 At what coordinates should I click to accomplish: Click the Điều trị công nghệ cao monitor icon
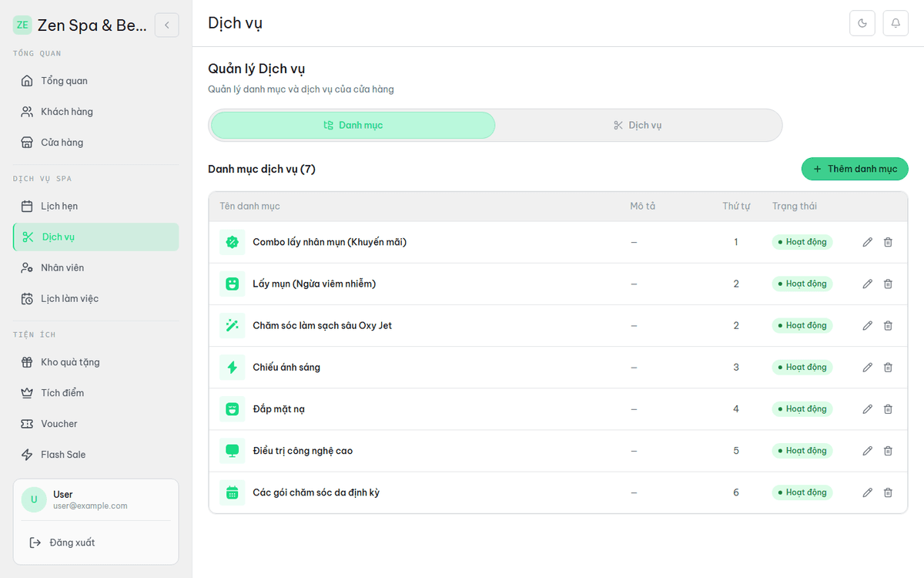coord(232,451)
